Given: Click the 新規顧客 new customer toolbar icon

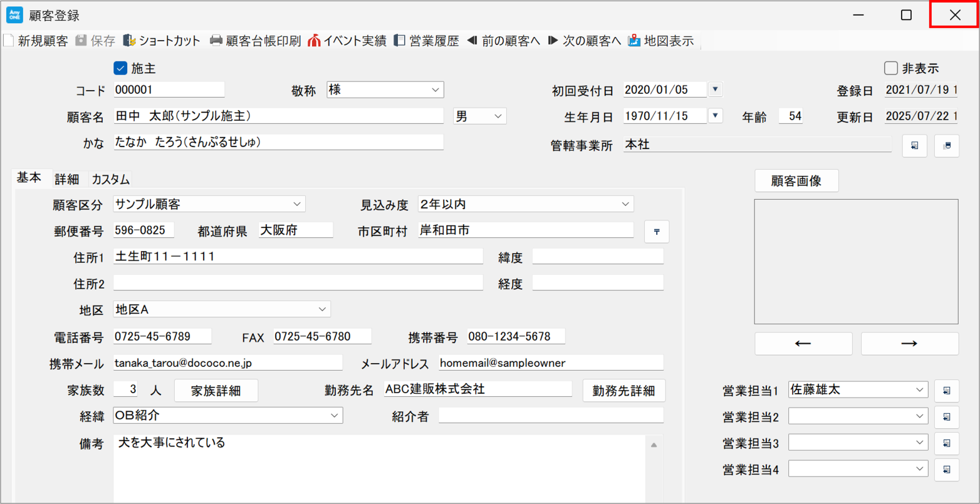Looking at the screenshot, I should pyautogui.click(x=8, y=41).
